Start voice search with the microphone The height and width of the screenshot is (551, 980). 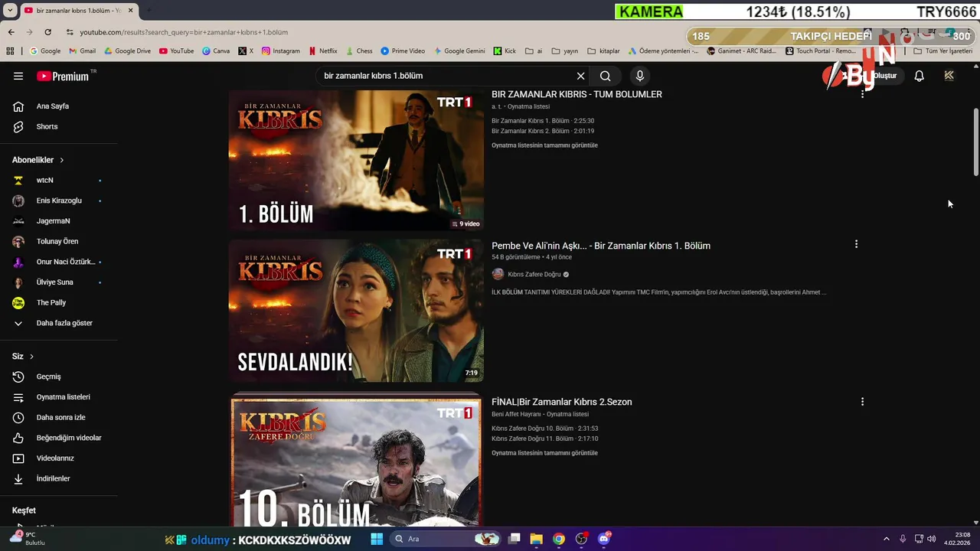click(x=640, y=76)
